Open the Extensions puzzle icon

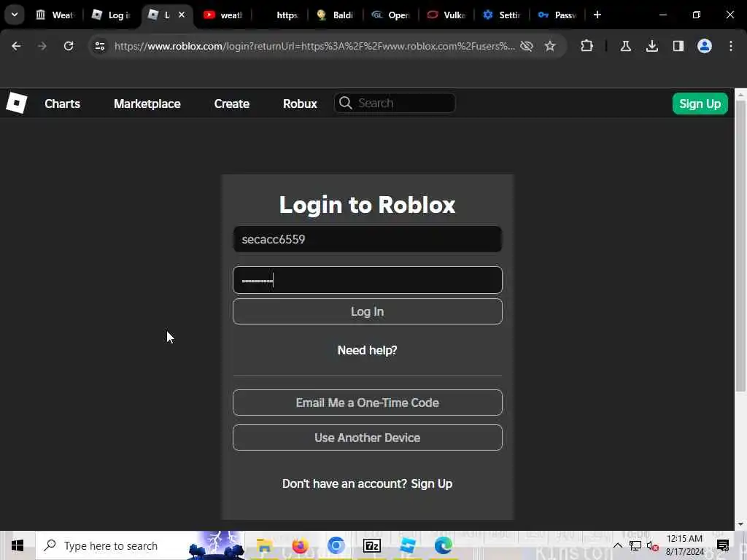point(587,46)
